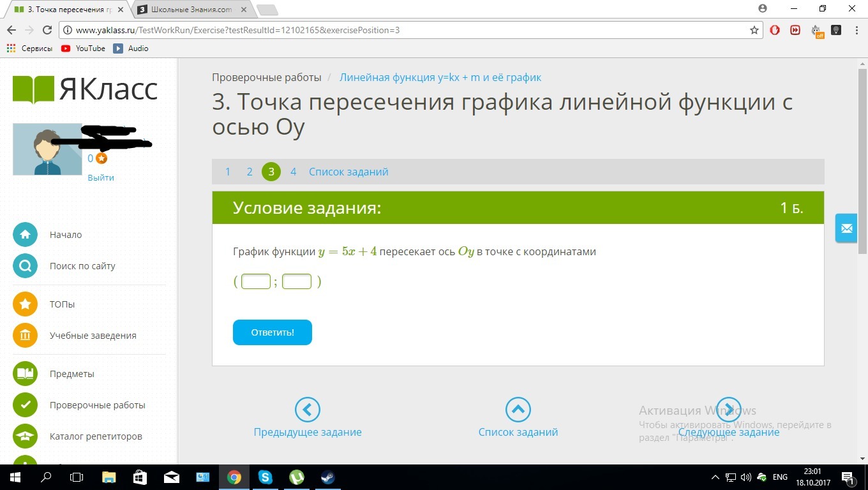Go back with the browser back arrow
Viewport: 868px width, 490px height.
click(x=11, y=30)
